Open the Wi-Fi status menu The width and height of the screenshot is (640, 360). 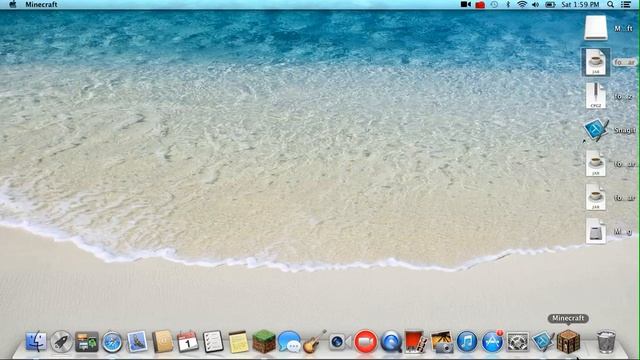(x=522, y=4)
